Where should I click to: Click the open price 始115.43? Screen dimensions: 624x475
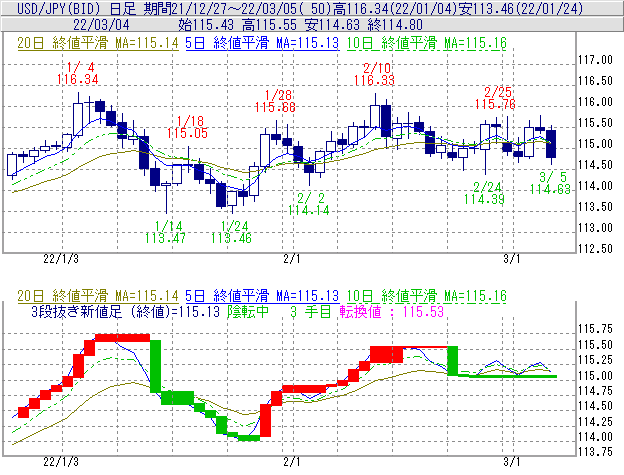click(x=206, y=25)
